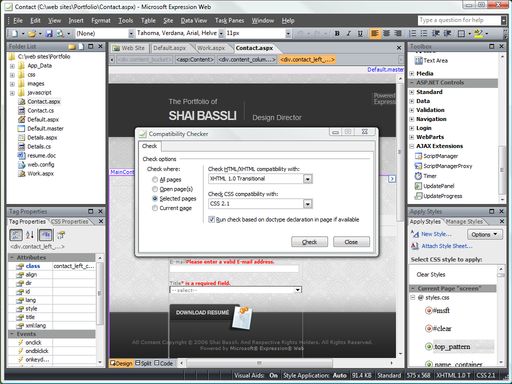512x384 pixels.
Task: Click Attach Style Sheet link
Action: tap(447, 246)
